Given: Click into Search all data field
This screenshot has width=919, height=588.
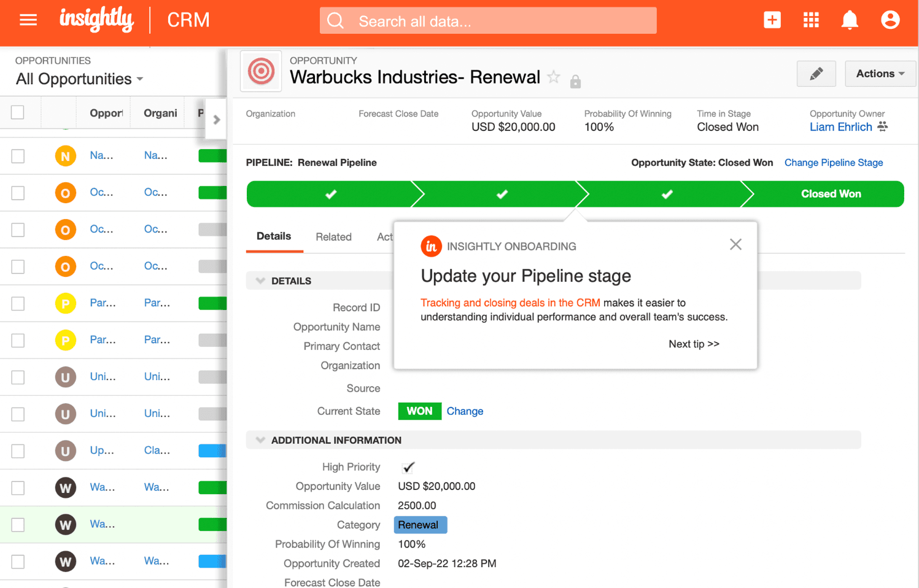Looking at the screenshot, I should coord(488,21).
